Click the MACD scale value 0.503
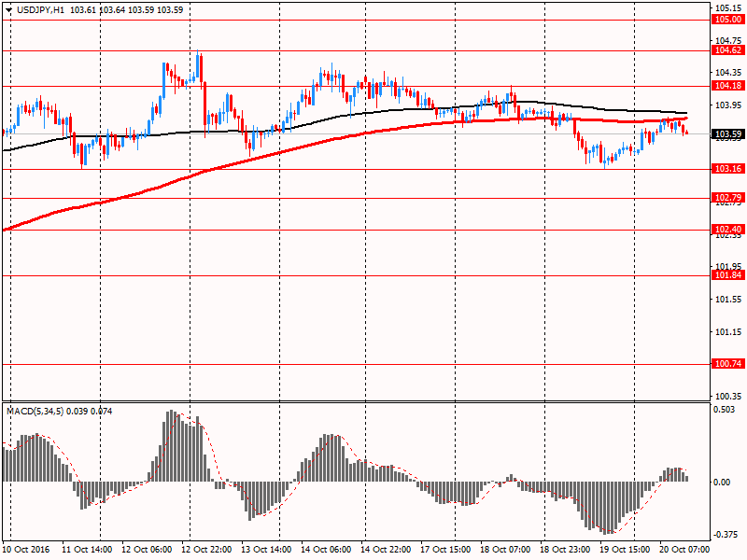Viewport: 747px width, 560px height. tap(725, 410)
